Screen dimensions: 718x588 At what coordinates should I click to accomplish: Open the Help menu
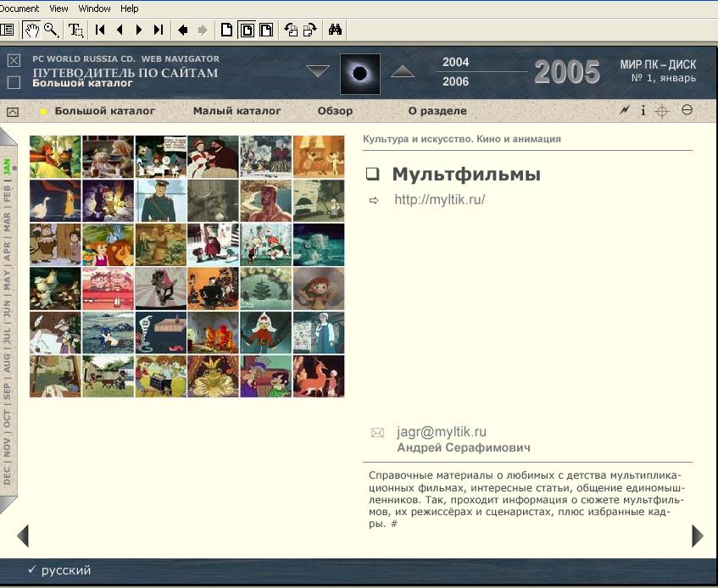(x=130, y=8)
